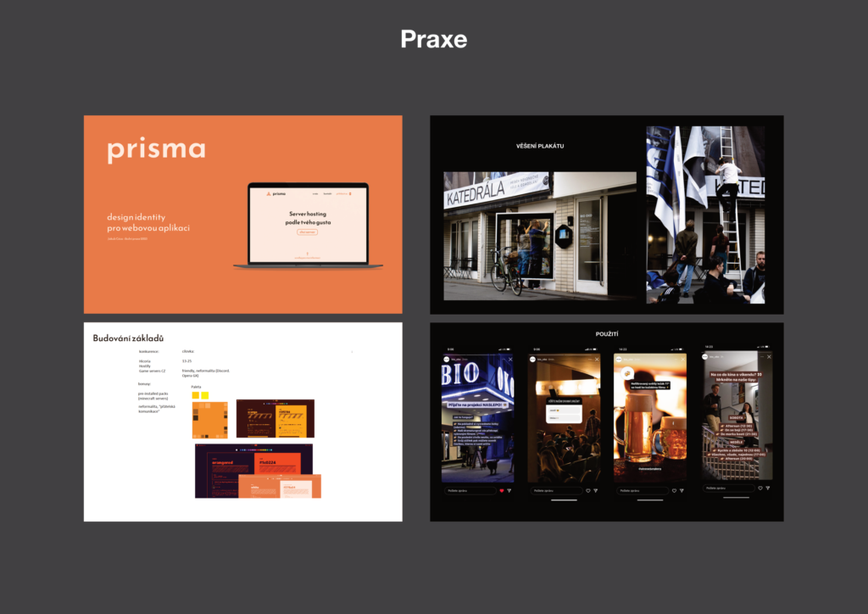Open the dark brown and yellow mockup
Image resolution: width=868 pixels, height=614 pixels.
(275, 419)
